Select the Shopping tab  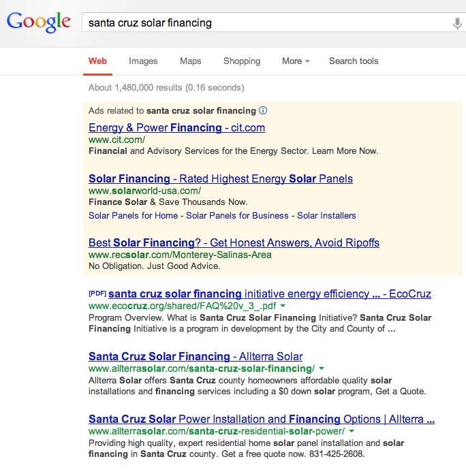click(x=242, y=61)
